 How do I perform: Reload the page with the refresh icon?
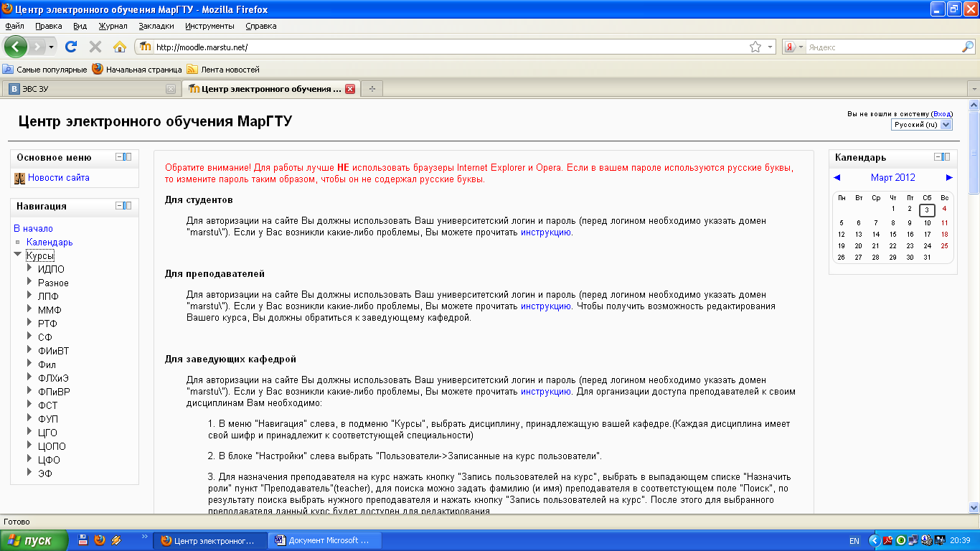point(71,47)
